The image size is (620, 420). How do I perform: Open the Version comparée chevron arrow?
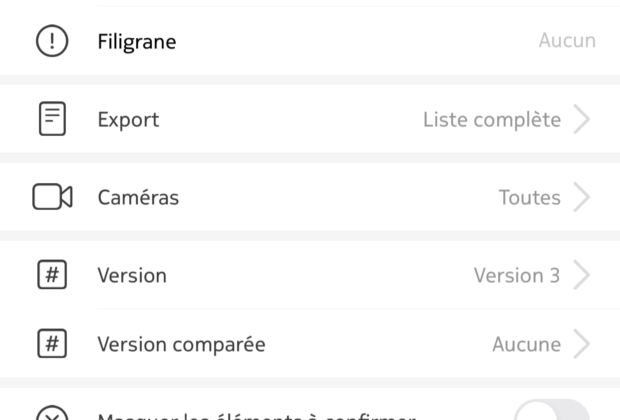tap(582, 344)
